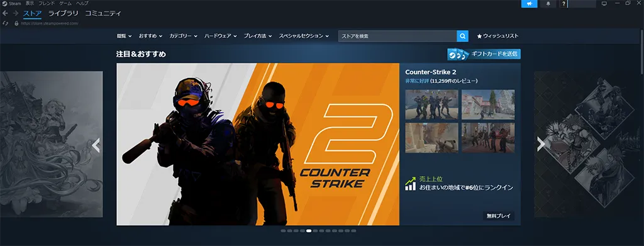
Task: Open the announcements megaphone icon
Action: point(530,4)
